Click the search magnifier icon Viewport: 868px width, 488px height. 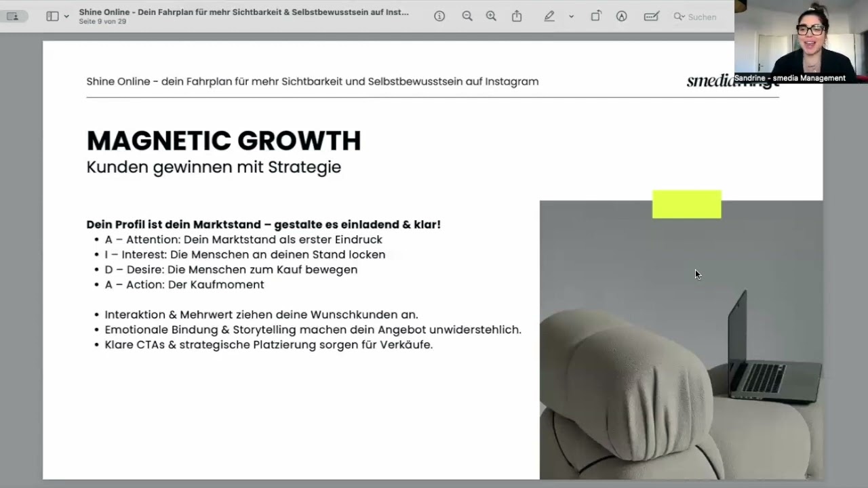tap(679, 16)
